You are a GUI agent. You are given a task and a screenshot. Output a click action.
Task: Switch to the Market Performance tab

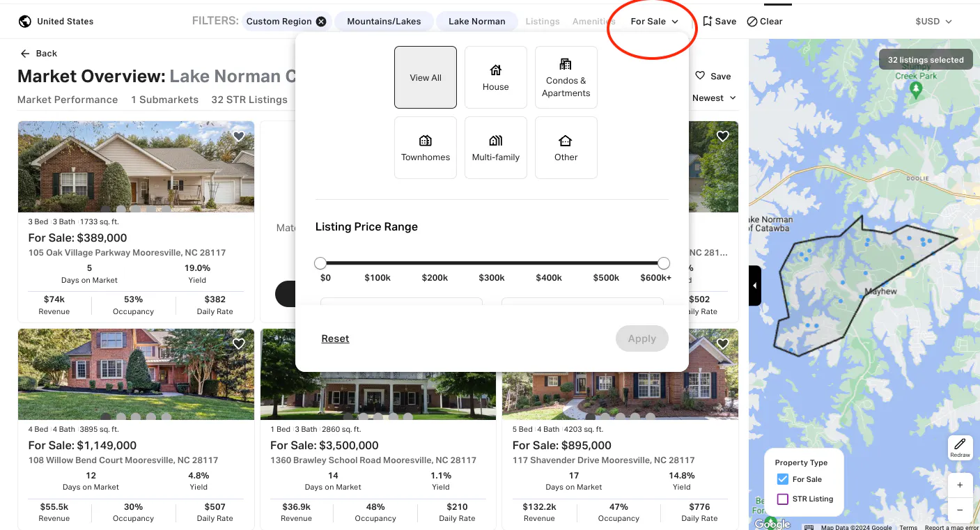point(68,100)
